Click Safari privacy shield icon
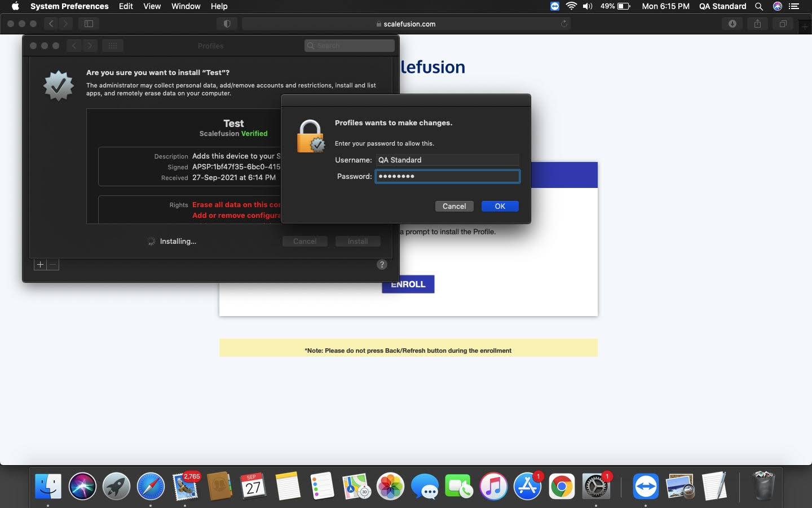The width and height of the screenshot is (812, 508). pyautogui.click(x=227, y=24)
